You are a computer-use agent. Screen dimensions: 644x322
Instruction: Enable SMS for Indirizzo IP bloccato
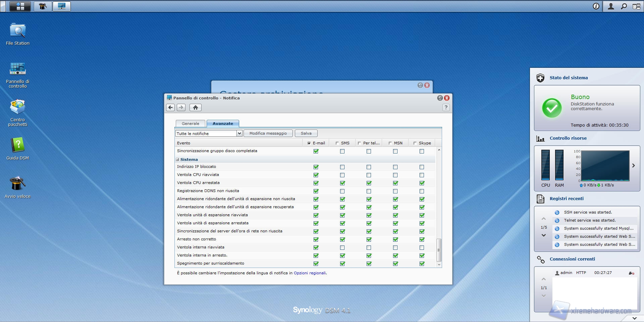(342, 167)
